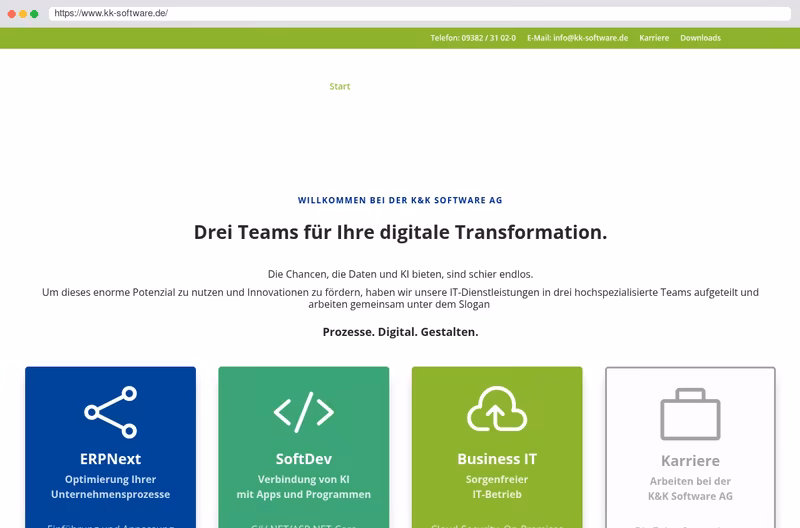The height and width of the screenshot is (528, 800).
Task: Select the Karriere card heading
Action: (690, 461)
